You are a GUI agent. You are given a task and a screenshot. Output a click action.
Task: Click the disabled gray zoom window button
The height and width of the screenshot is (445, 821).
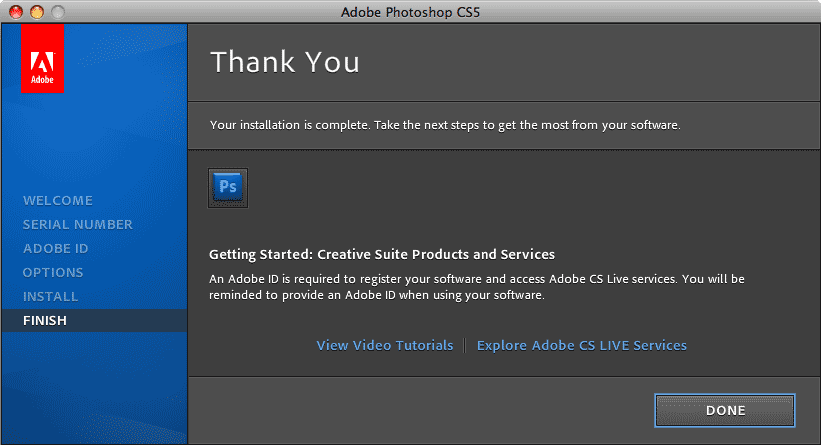pyautogui.click(x=58, y=12)
